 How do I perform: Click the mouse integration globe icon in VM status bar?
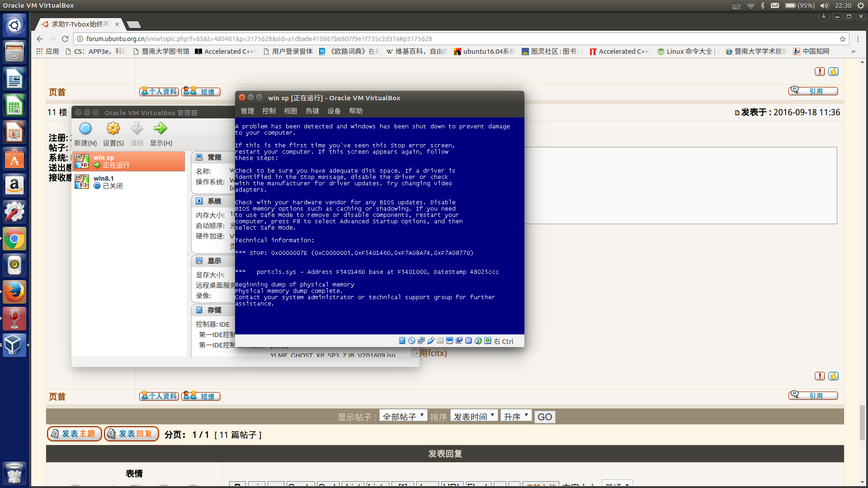point(478,341)
